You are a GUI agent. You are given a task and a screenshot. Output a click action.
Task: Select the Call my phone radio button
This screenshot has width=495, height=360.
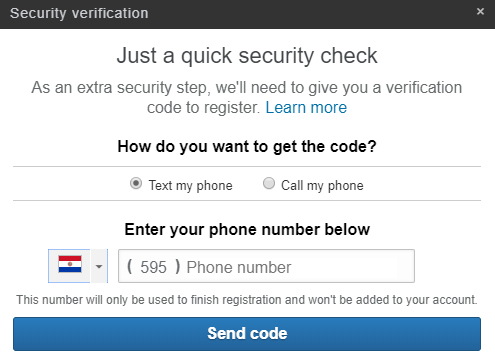click(x=269, y=183)
